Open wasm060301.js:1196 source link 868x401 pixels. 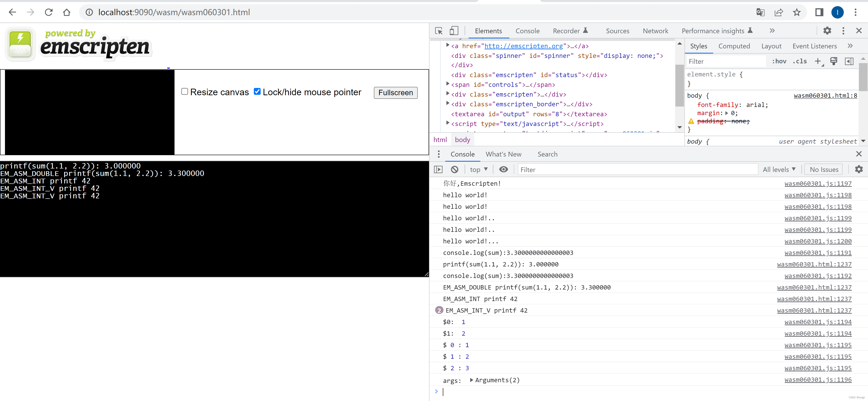click(x=818, y=380)
